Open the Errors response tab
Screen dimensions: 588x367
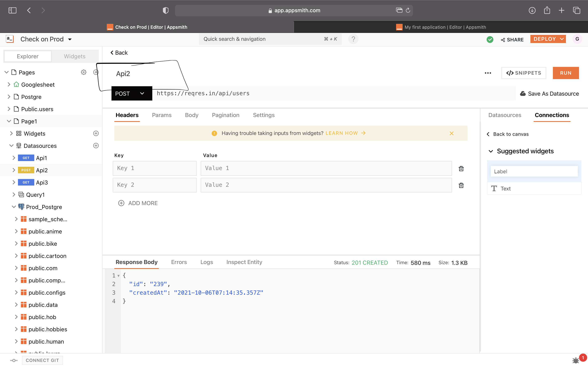click(x=179, y=262)
